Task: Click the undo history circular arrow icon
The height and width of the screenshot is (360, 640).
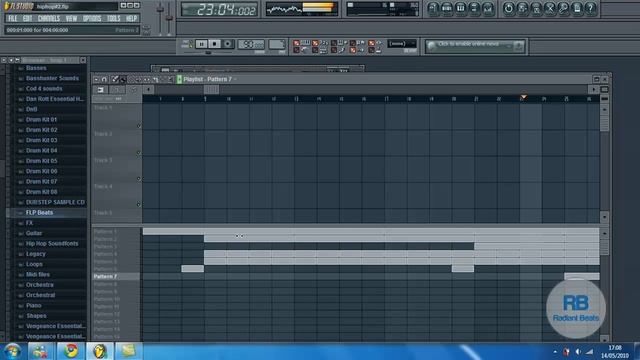Action: pos(509,8)
